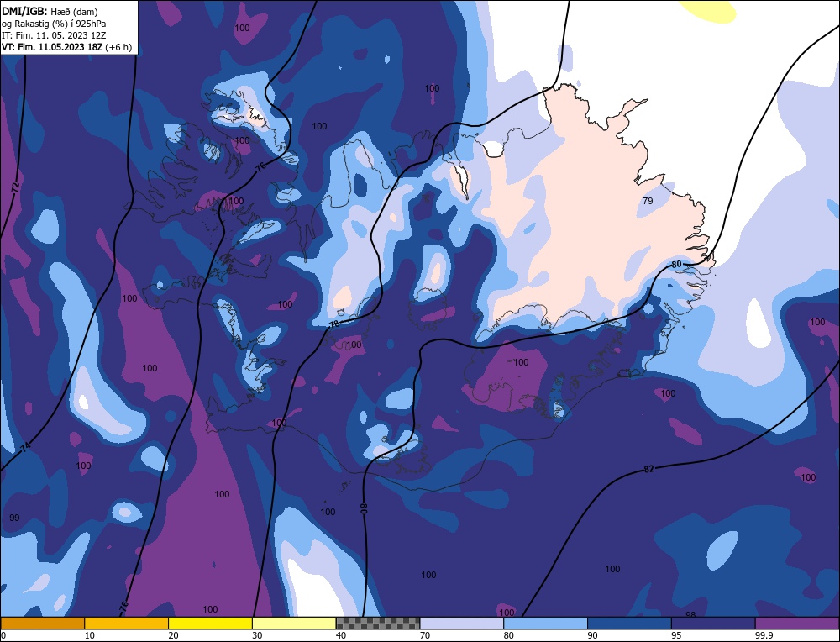Click the legend scale label '0'
840x642 pixels.
[x=3, y=635]
